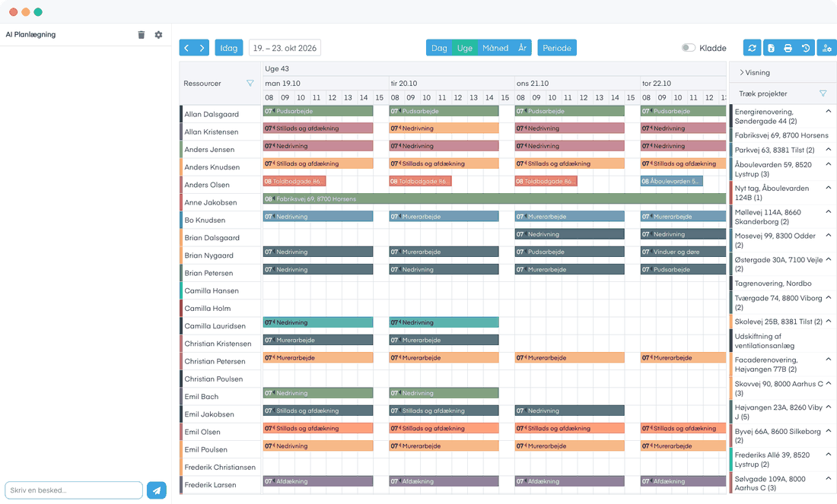Switch to Dag view

point(439,48)
